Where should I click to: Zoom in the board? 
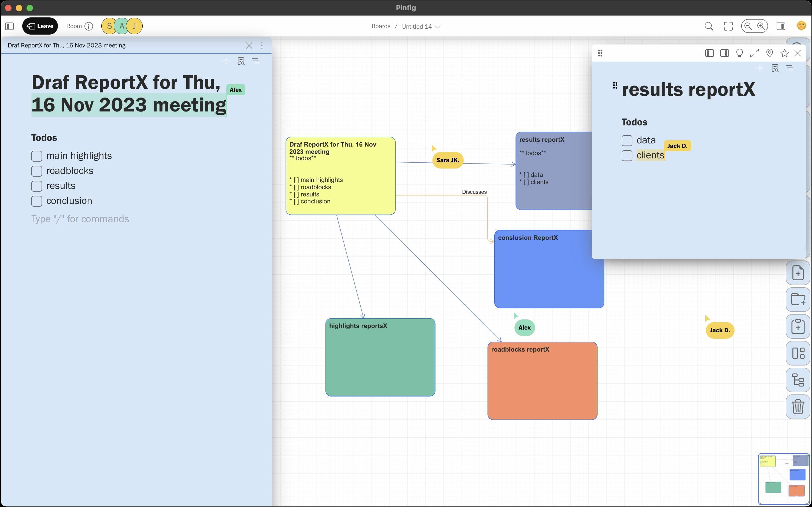click(761, 26)
